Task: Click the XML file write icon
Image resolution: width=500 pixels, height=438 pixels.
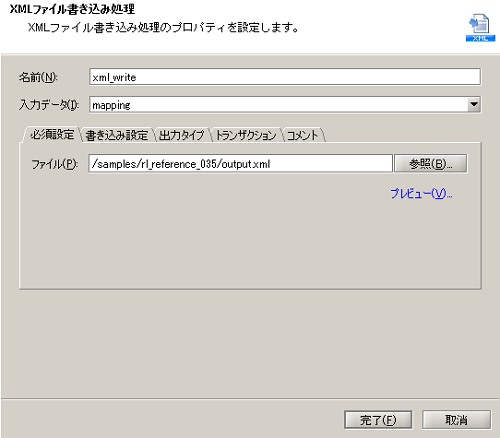Action: [480, 28]
